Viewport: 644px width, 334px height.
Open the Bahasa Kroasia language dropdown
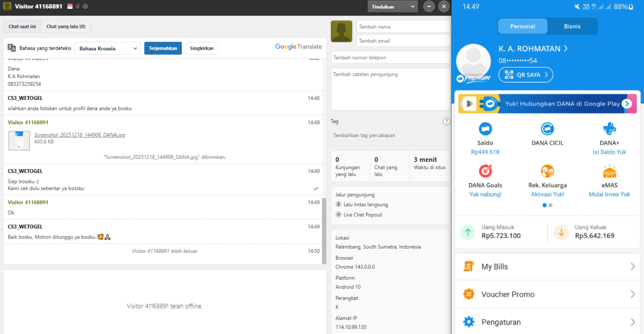[107, 48]
